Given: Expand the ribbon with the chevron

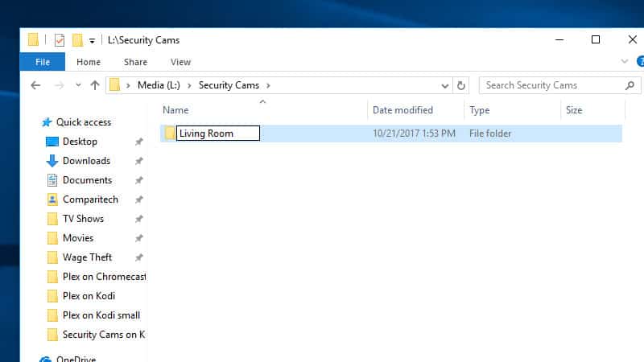Looking at the screenshot, I should (x=625, y=62).
